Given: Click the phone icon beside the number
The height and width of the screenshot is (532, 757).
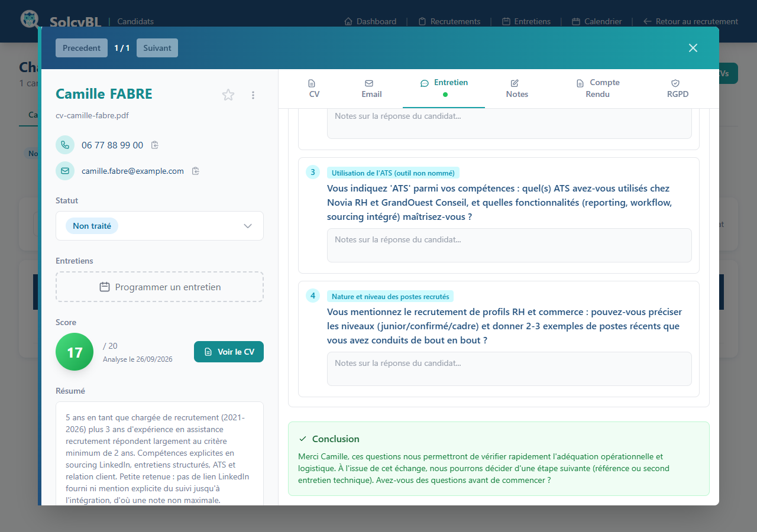Looking at the screenshot, I should pos(65,145).
